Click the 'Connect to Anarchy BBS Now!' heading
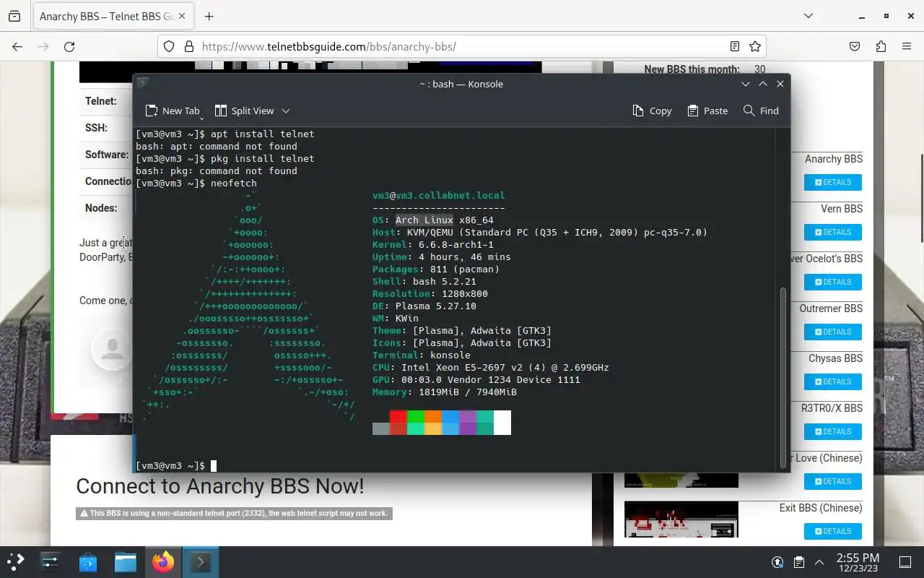924x578 pixels. (x=220, y=486)
